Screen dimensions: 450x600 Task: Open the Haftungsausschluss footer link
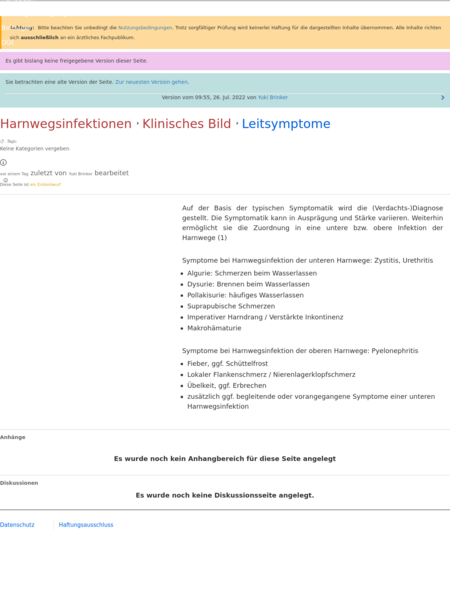pos(86,525)
